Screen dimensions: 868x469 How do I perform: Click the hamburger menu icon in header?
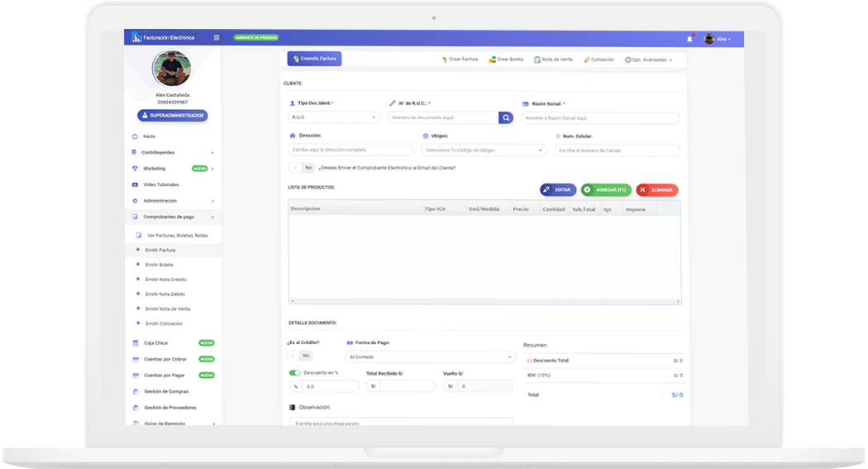click(217, 37)
